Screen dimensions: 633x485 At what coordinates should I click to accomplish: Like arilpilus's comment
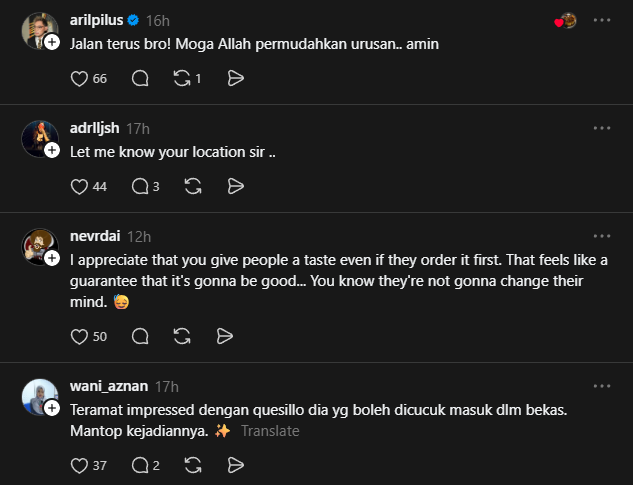click(80, 78)
